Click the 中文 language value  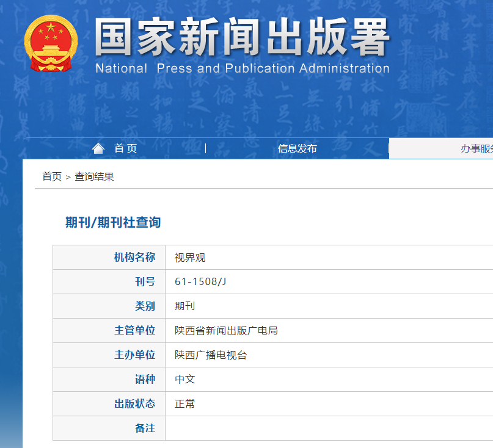184,380
